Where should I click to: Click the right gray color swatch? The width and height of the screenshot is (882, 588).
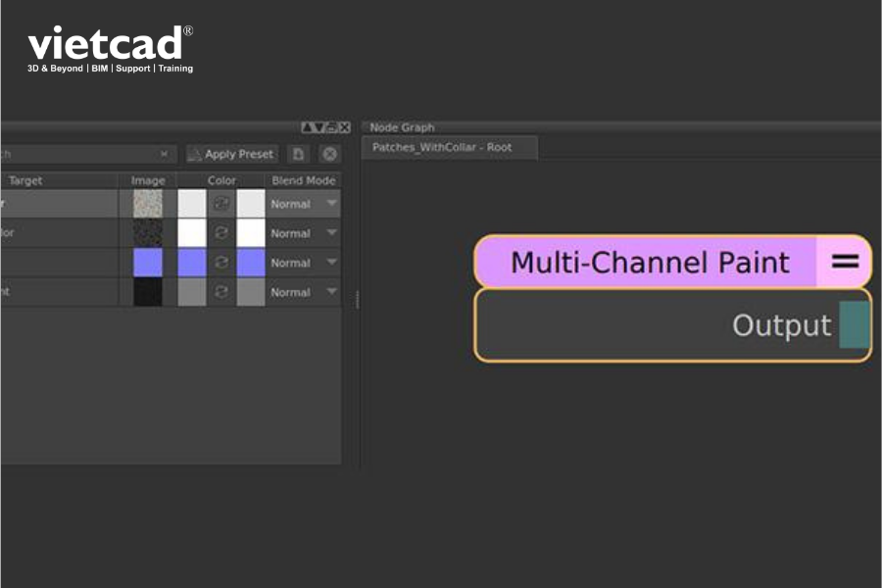click(251, 291)
